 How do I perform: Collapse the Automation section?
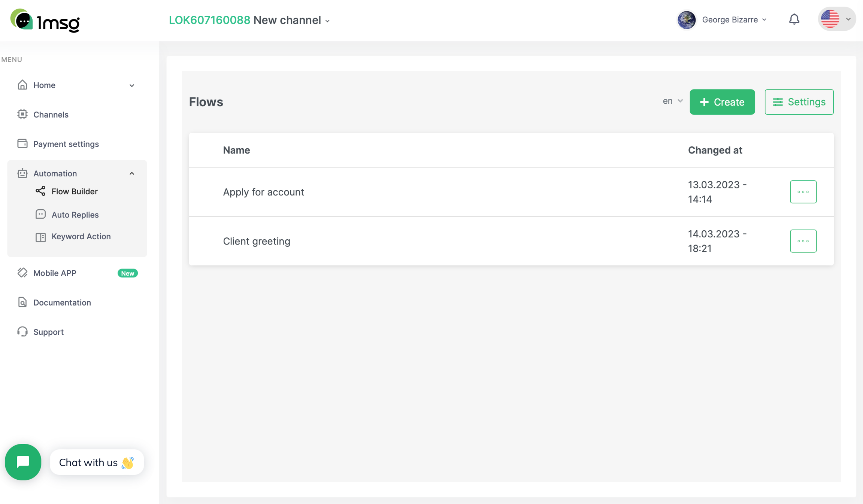coord(132,173)
